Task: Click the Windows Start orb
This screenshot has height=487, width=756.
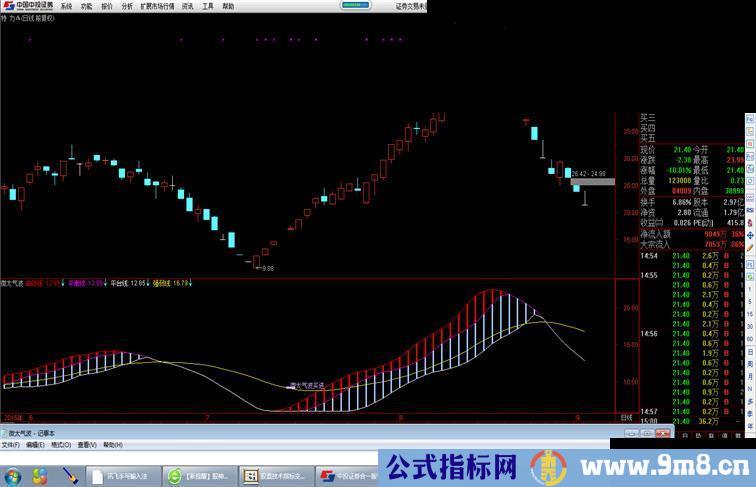Action: (13, 476)
